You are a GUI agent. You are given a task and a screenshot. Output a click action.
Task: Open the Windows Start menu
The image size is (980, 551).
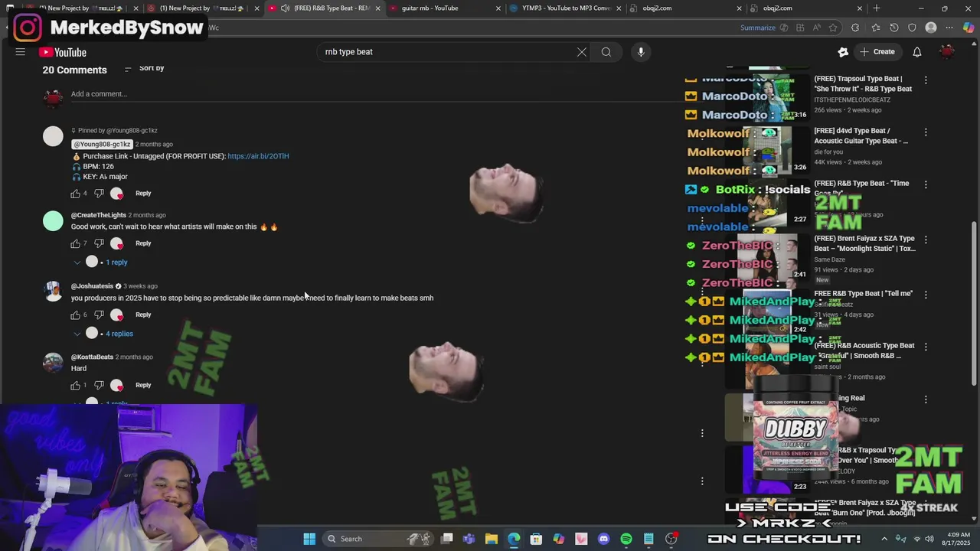click(x=309, y=539)
